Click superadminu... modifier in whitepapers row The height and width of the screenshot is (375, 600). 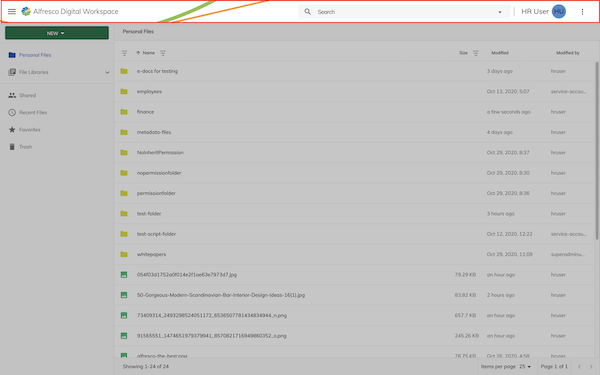pyautogui.click(x=567, y=254)
